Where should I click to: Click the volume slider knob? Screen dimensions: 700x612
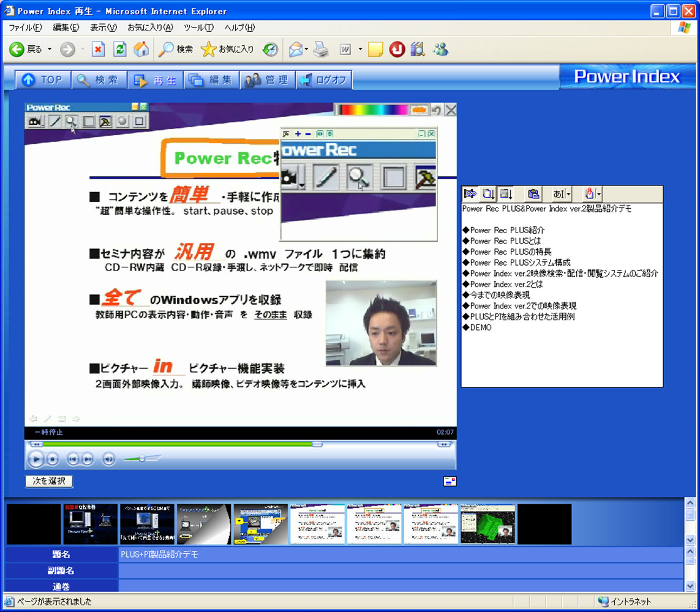142,458
